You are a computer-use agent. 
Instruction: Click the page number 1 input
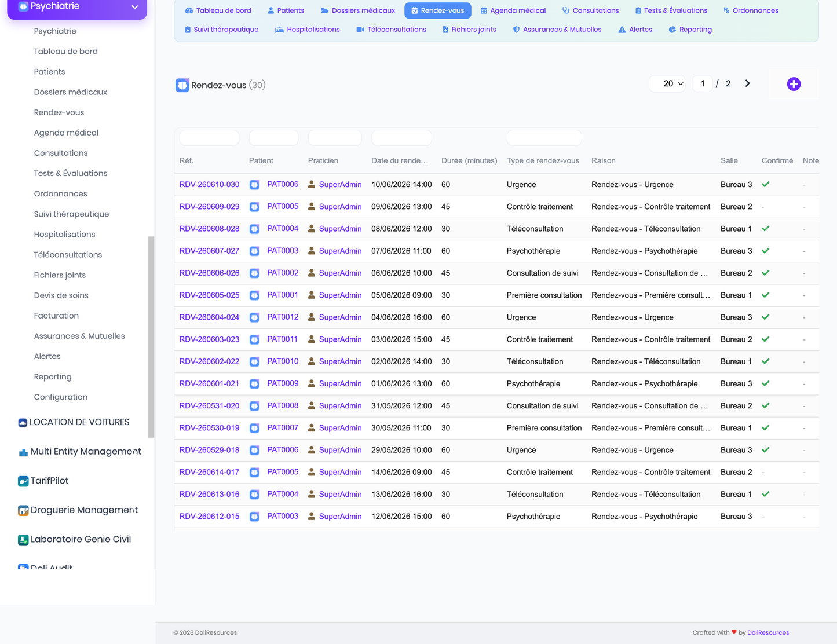point(703,83)
